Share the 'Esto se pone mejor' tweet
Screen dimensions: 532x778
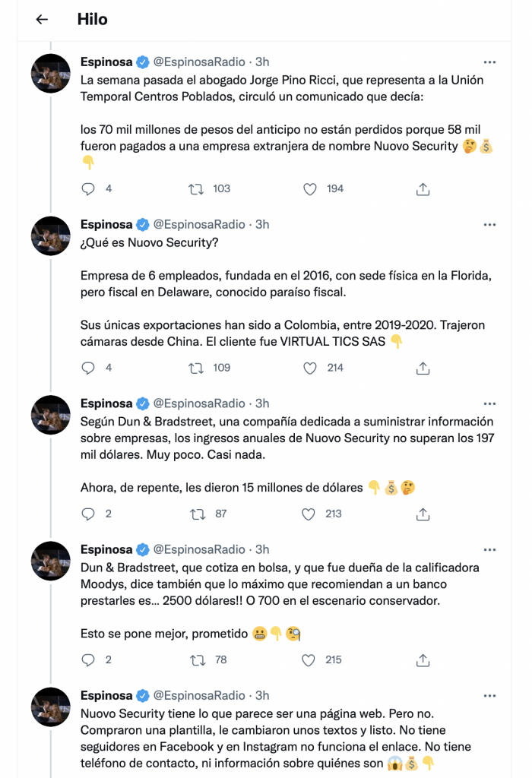(x=423, y=659)
